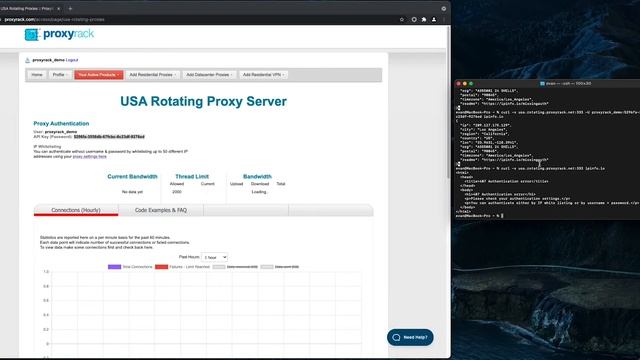Click the Proxy Authentication heading
This screenshot has width=640, height=360.
(61, 123)
